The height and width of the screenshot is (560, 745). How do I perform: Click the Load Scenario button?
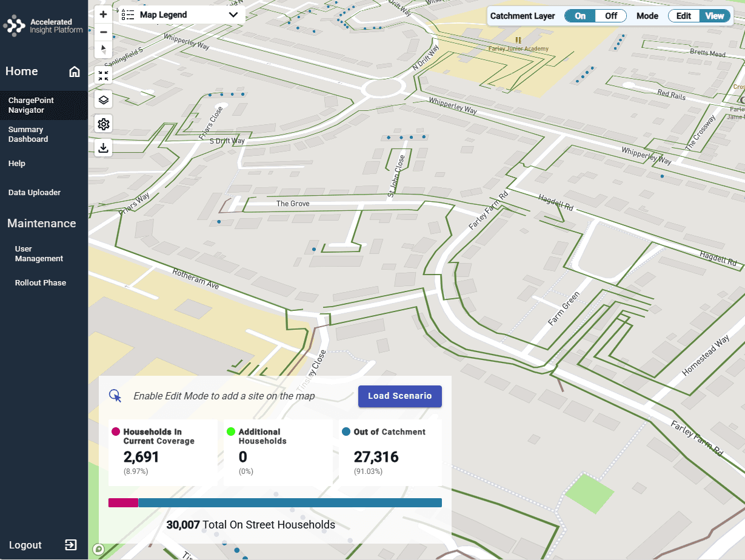[399, 396]
